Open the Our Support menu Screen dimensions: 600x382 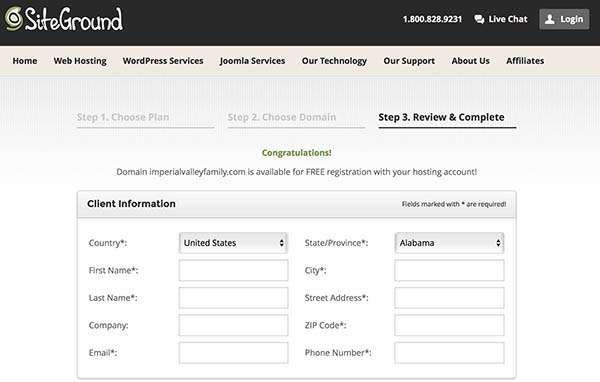(x=409, y=61)
